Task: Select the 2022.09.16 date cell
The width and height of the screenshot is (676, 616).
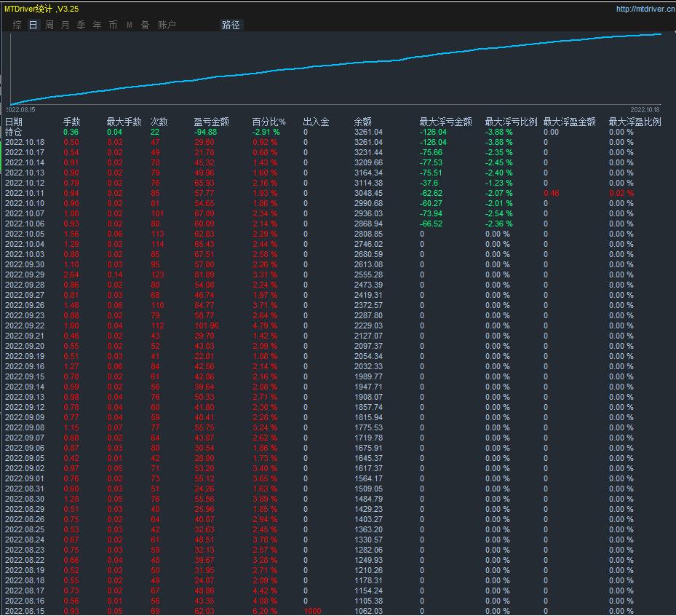Action: tap(25, 367)
